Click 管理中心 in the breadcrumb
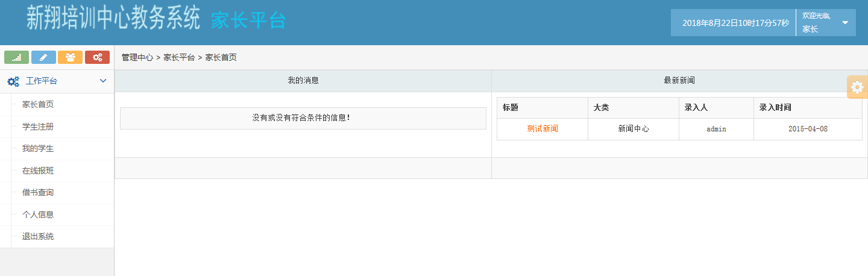 pos(137,58)
